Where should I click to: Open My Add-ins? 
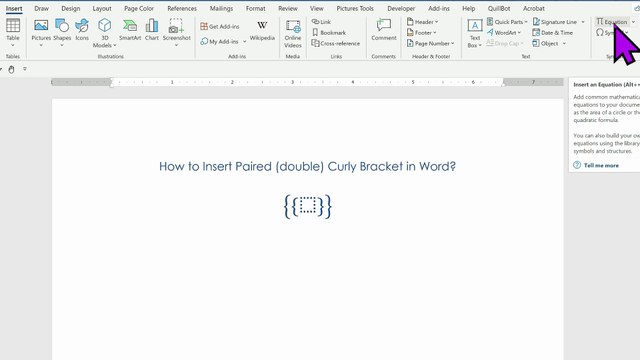coord(219,41)
